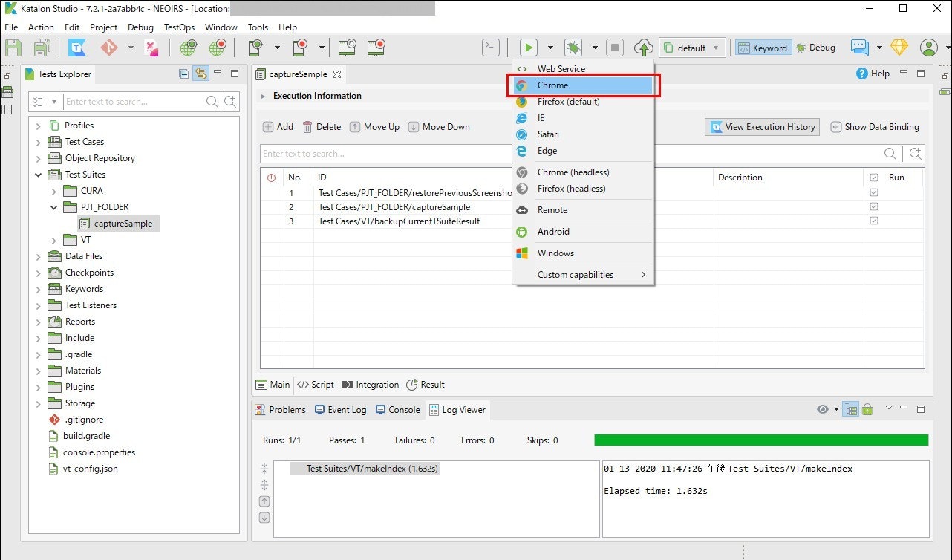Click the upload to TestOps cloud icon
Viewport: 952px width, 560px height.
644,48
